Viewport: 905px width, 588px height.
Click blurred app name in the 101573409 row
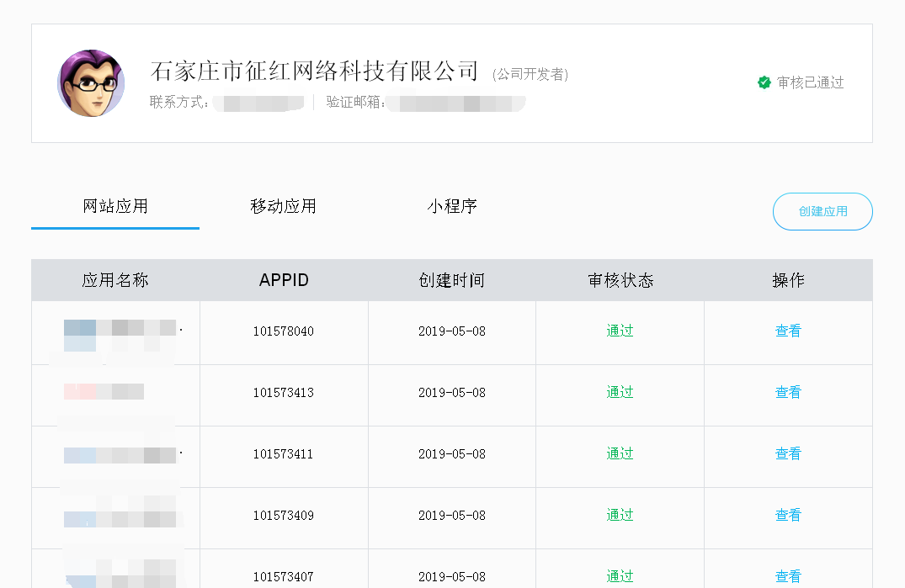tap(120, 519)
